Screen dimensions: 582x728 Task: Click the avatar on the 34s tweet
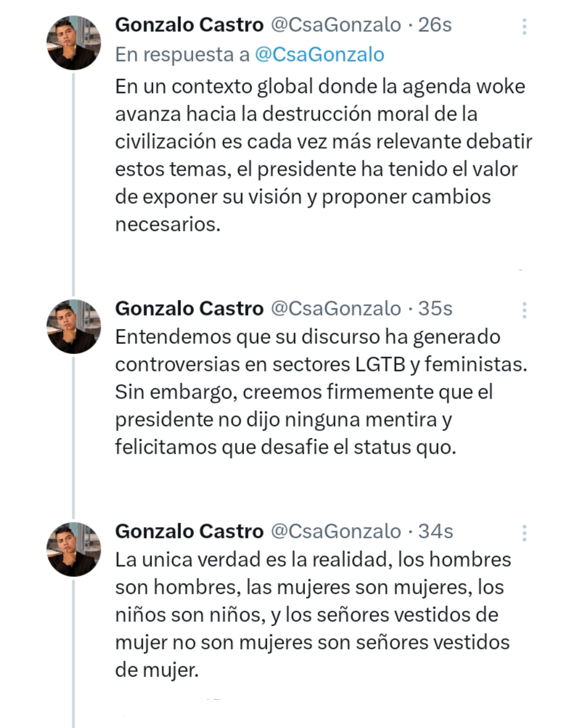pyautogui.click(x=74, y=549)
